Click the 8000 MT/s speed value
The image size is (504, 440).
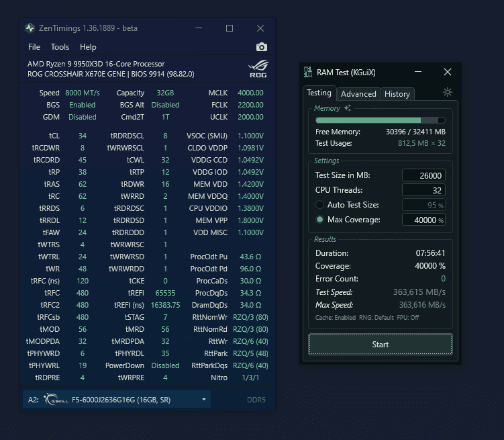point(83,93)
